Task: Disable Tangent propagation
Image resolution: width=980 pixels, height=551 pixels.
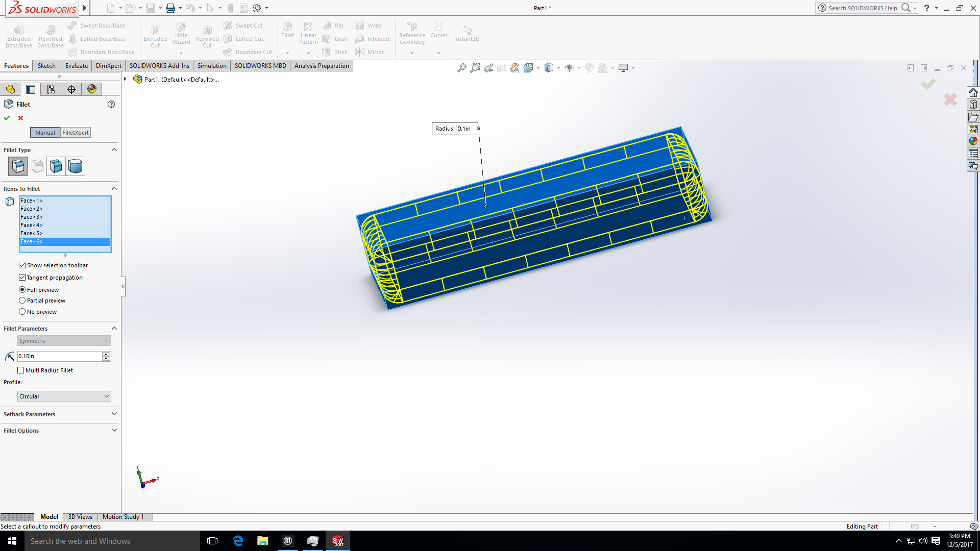Action: point(22,277)
